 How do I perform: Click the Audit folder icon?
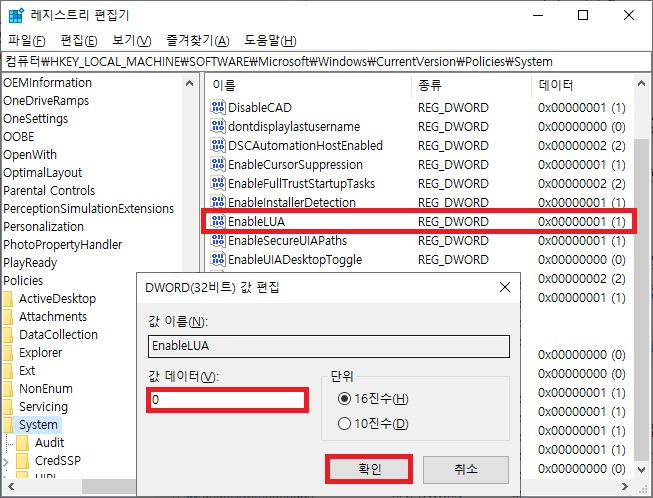[22, 442]
